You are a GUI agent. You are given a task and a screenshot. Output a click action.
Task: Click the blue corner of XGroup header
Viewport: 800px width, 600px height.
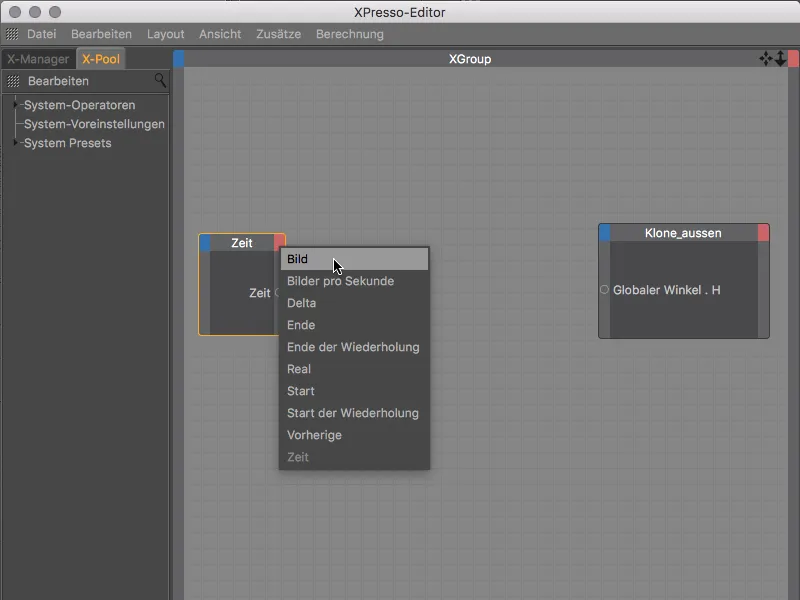179,59
